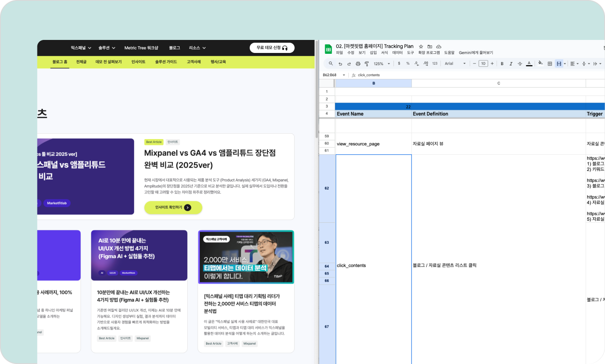Image resolution: width=605 pixels, height=364 pixels.
Task: Toggle italic formatting
Action: (511, 64)
